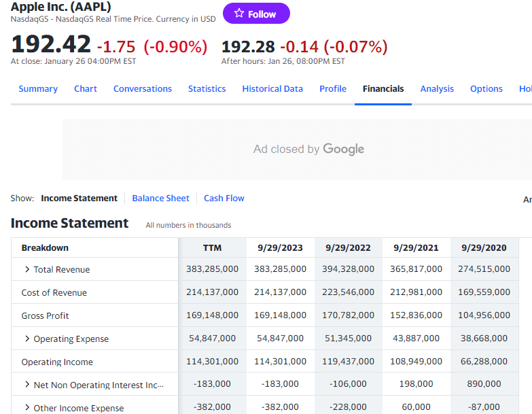
Task: Switch to the Profile tab
Action: [333, 88]
